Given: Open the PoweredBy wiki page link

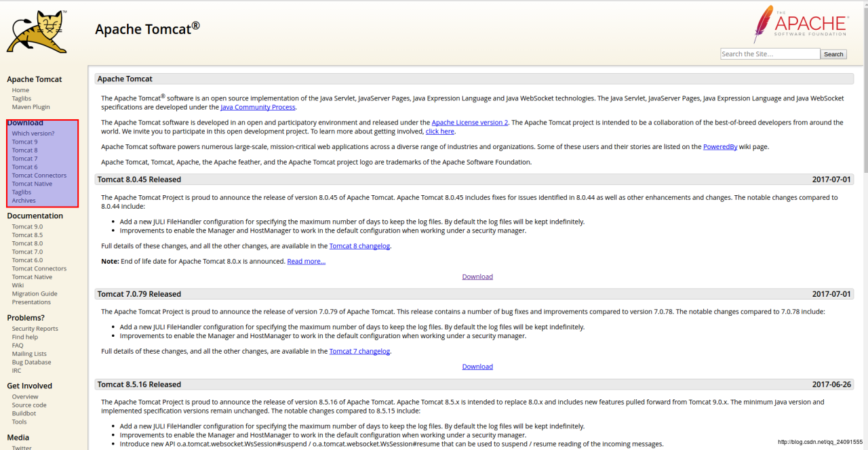Looking at the screenshot, I should pos(720,147).
